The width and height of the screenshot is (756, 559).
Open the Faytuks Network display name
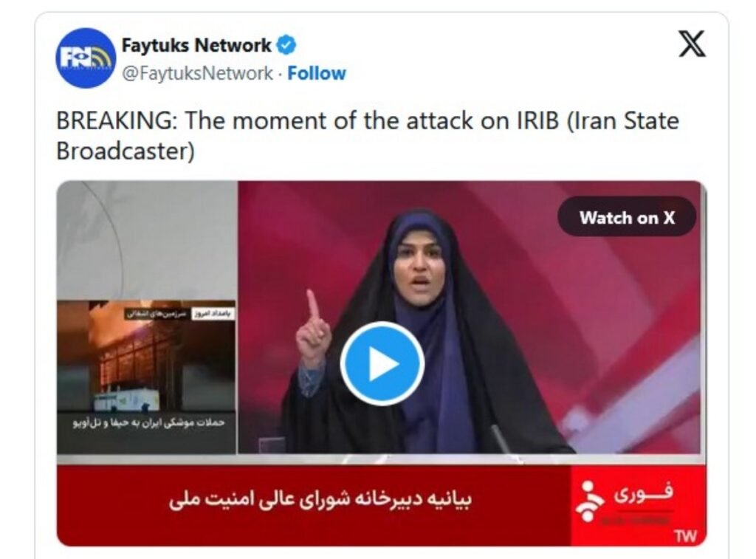click(x=196, y=45)
